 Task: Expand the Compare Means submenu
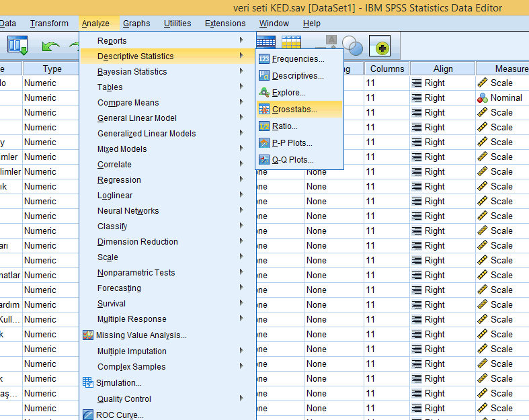[128, 103]
